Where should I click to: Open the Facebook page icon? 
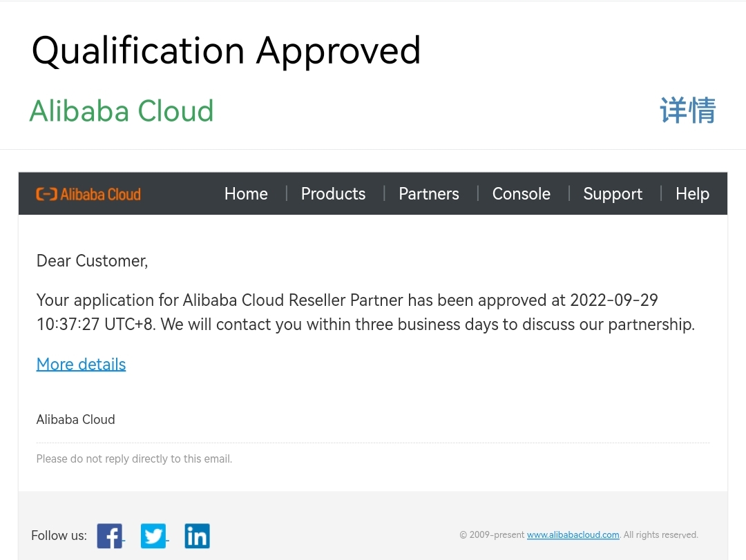tap(110, 536)
